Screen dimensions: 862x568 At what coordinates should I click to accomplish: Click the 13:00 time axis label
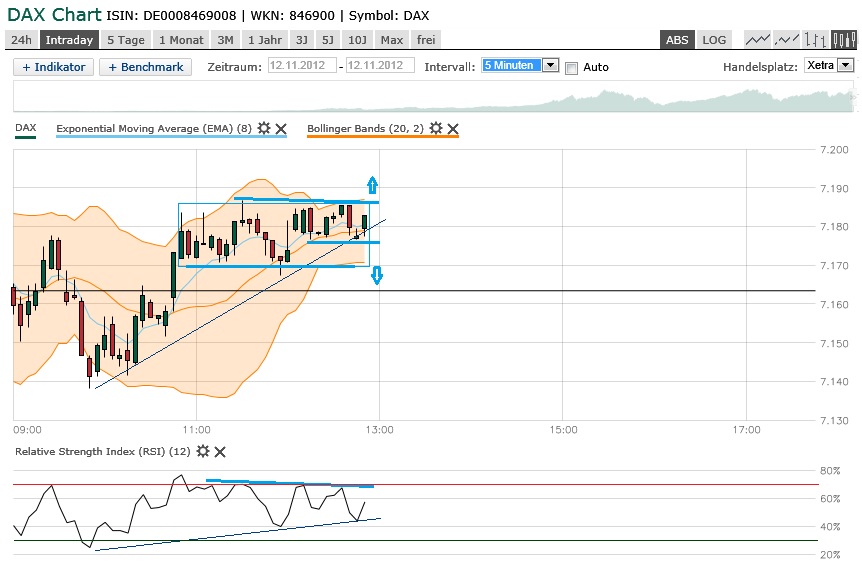click(379, 430)
